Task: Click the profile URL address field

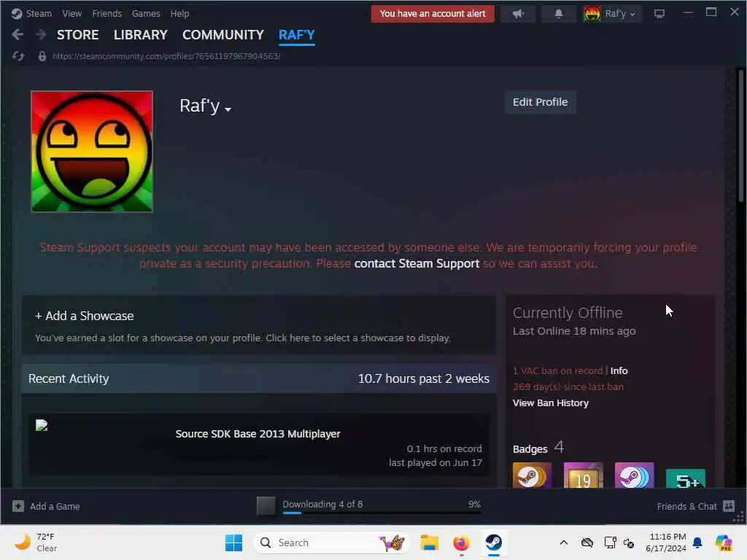Action: [166, 56]
